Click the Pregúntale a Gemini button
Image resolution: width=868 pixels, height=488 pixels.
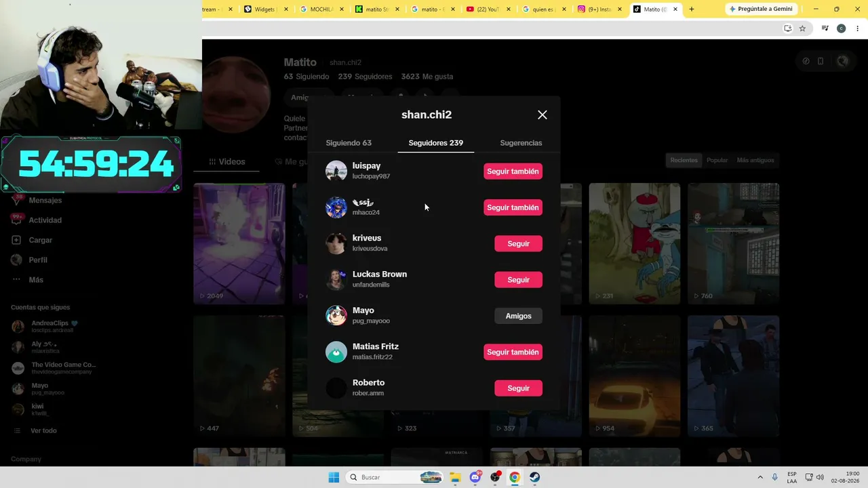761,9
